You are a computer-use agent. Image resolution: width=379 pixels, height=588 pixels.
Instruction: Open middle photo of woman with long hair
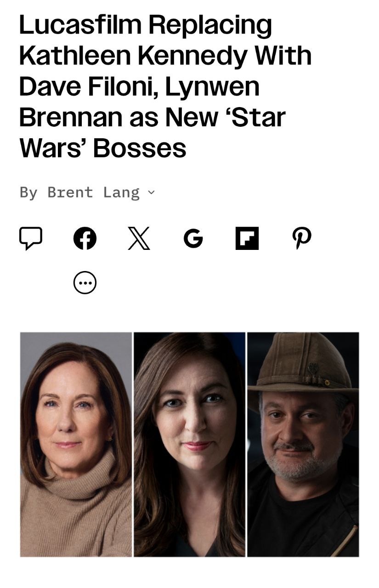189,444
